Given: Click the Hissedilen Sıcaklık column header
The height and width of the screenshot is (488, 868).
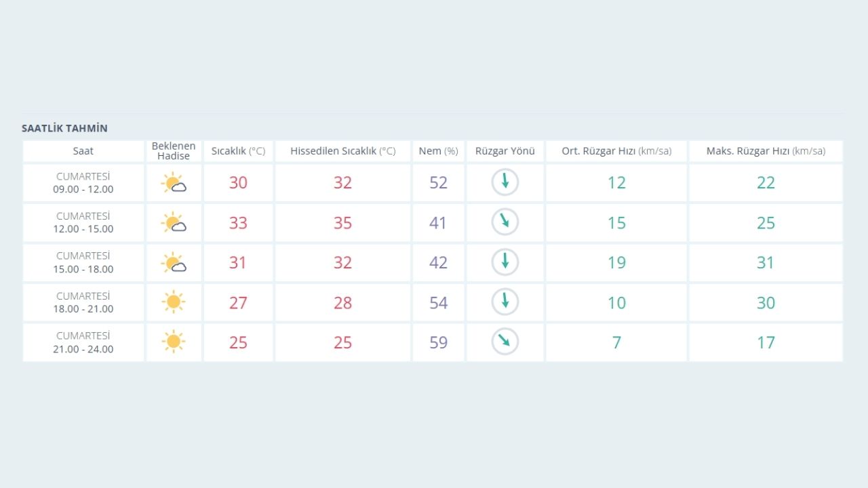Looking at the screenshot, I should point(342,151).
